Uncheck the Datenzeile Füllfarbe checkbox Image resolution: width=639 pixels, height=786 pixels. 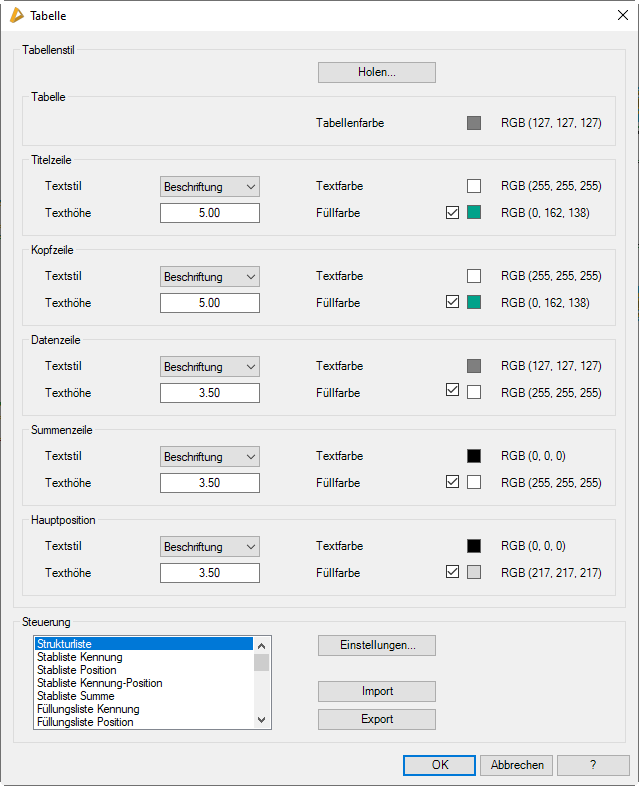pyautogui.click(x=452, y=392)
